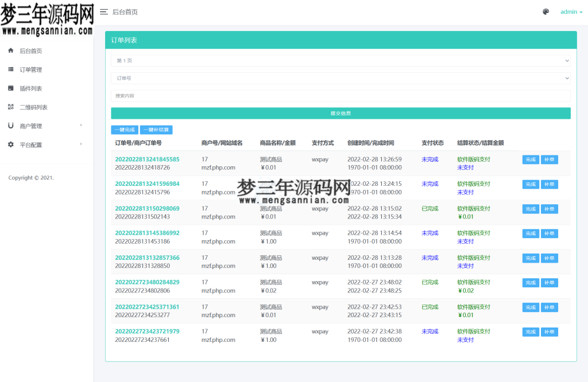Open 平台配置 menu item
Screen dimensions: 588x382
31,145
